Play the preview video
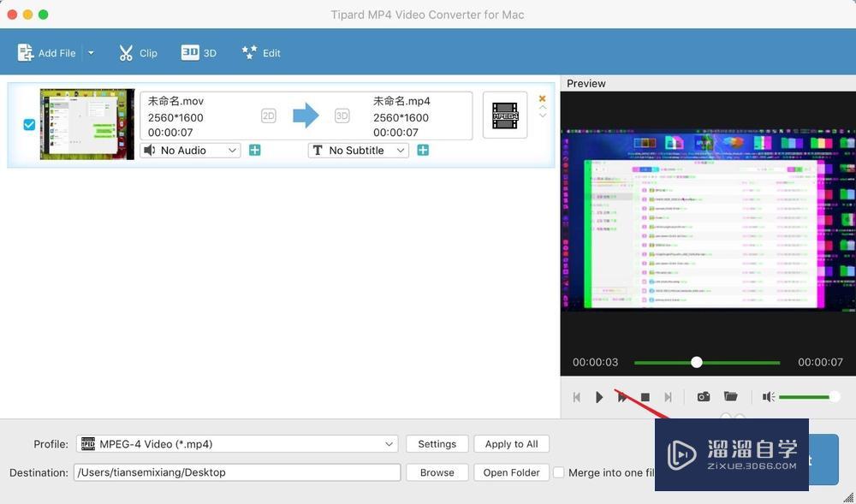Image resolution: width=856 pixels, height=504 pixels. pos(599,397)
